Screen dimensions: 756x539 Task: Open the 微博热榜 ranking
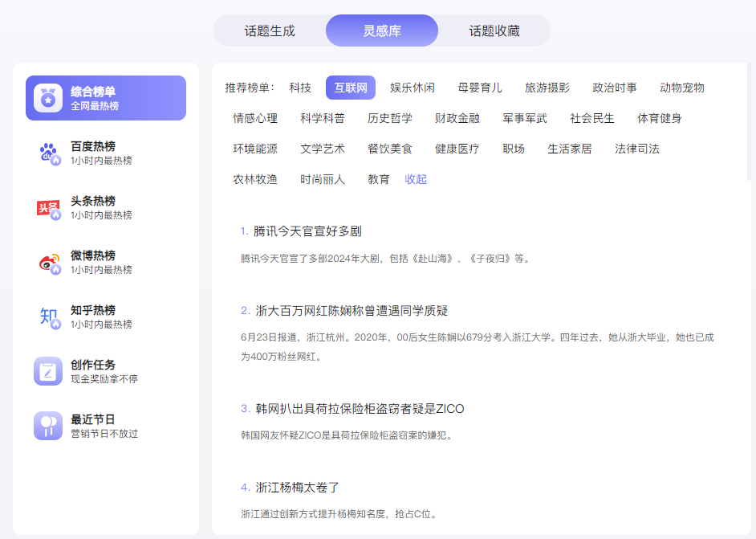point(106,263)
